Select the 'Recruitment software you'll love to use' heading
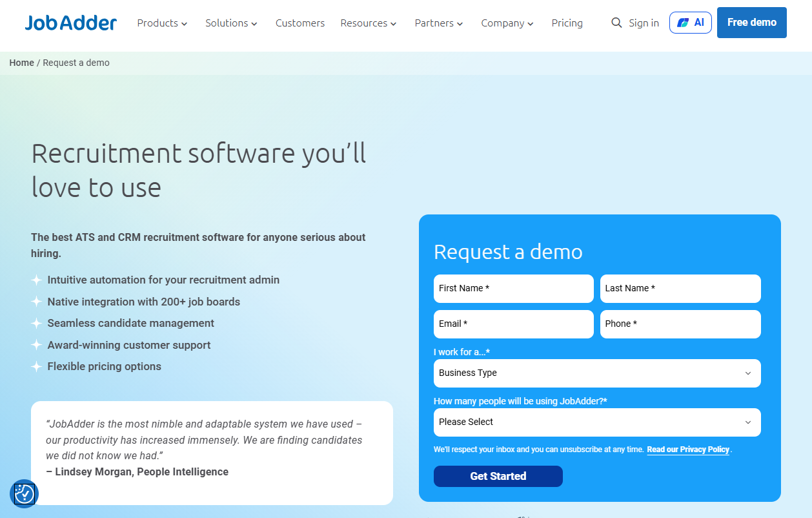Image resolution: width=812 pixels, height=518 pixels. point(199,171)
